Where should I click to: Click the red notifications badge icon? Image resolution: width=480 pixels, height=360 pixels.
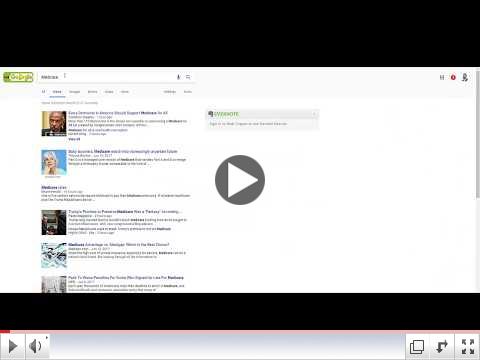pos(453,77)
